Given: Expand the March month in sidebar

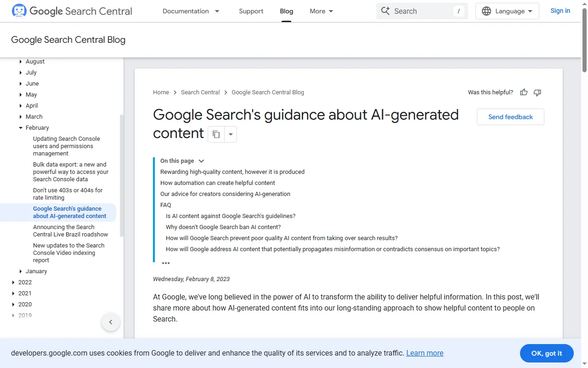Looking at the screenshot, I should click(x=21, y=117).
